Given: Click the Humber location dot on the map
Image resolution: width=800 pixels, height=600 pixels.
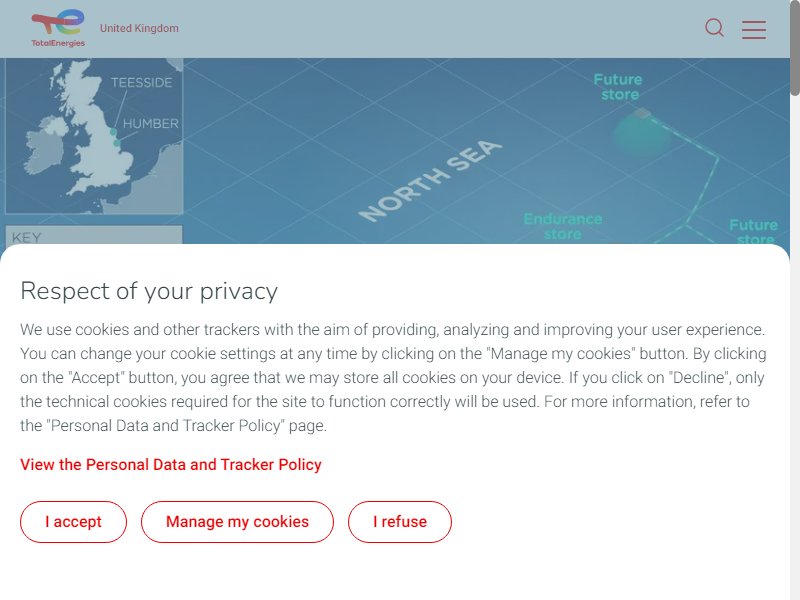Looking at the screenshot, I should (x=117, y=143).
